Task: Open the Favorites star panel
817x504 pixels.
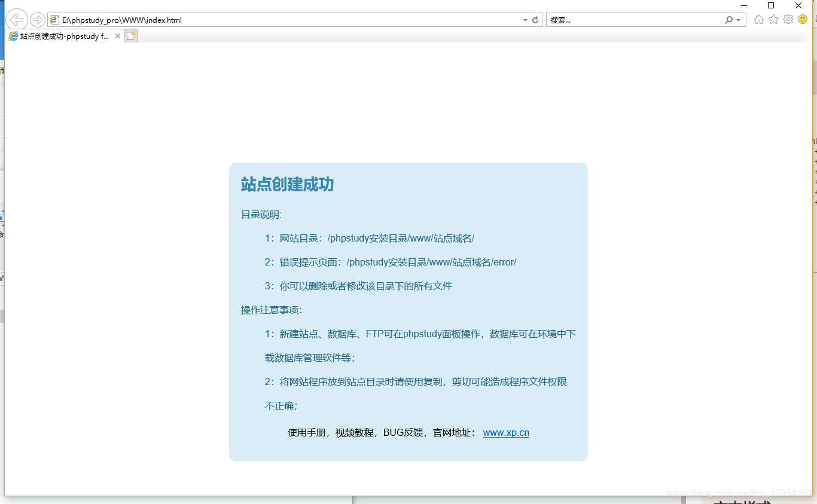Action: pos(773,19)
